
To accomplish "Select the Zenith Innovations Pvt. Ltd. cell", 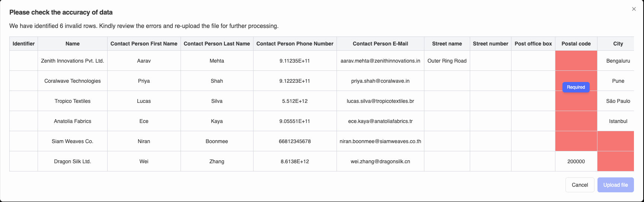I will (73, 61).
